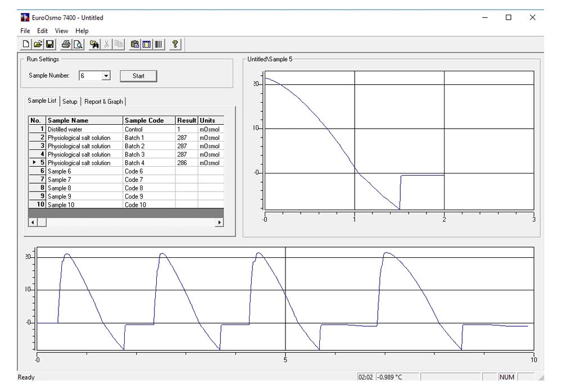The width and height of the screenshot is (562, 392).
Task: Switch to the Report & Graph tab
Action: (x=103, y=102)
